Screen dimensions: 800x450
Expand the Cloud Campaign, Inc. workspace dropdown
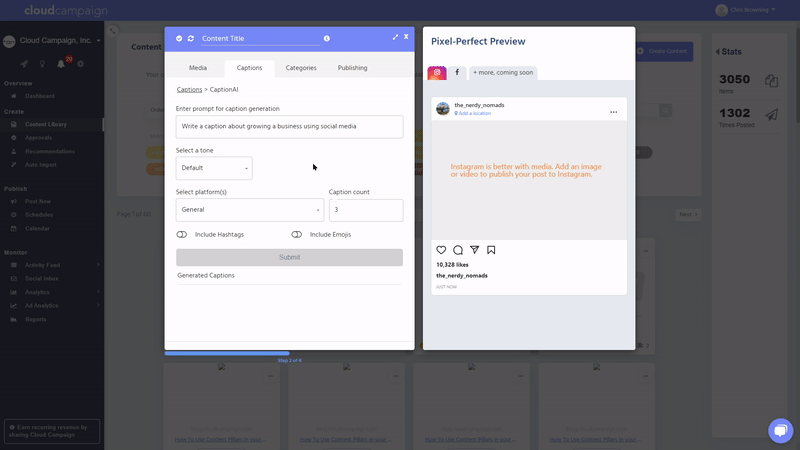[98, 40]
